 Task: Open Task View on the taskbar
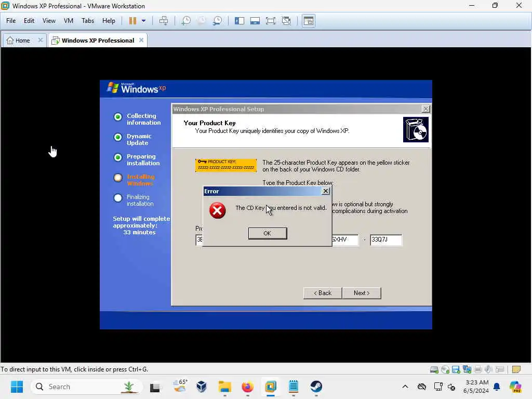tap(155, 387)
